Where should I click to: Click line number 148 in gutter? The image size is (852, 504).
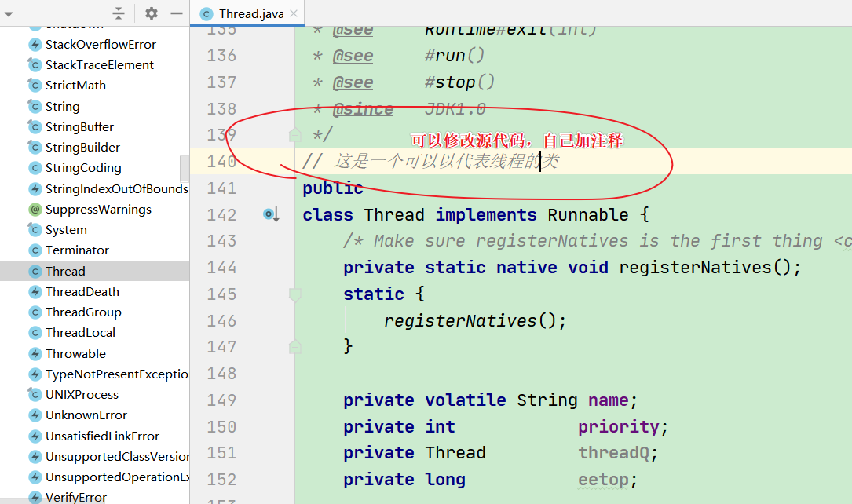[x=221, y=374]
